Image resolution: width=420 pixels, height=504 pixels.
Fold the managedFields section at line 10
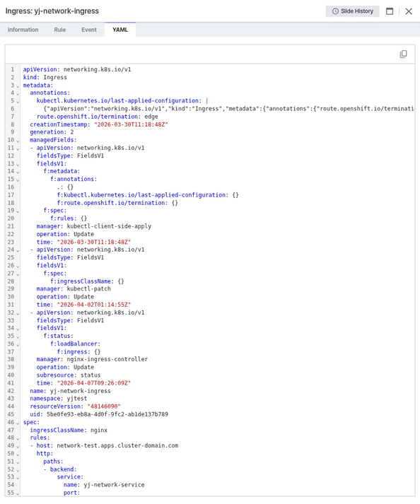click(18, 141)
